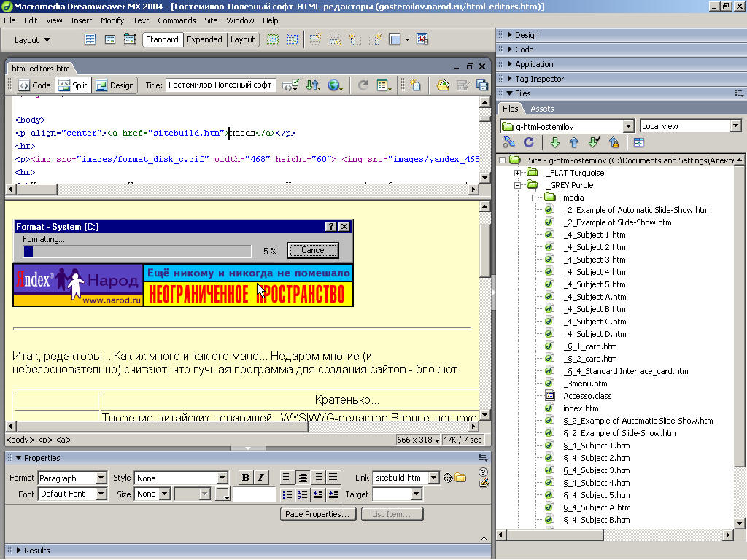Expand/Collapse the Files panel view icon
The image size is (747, 560).
639,142
